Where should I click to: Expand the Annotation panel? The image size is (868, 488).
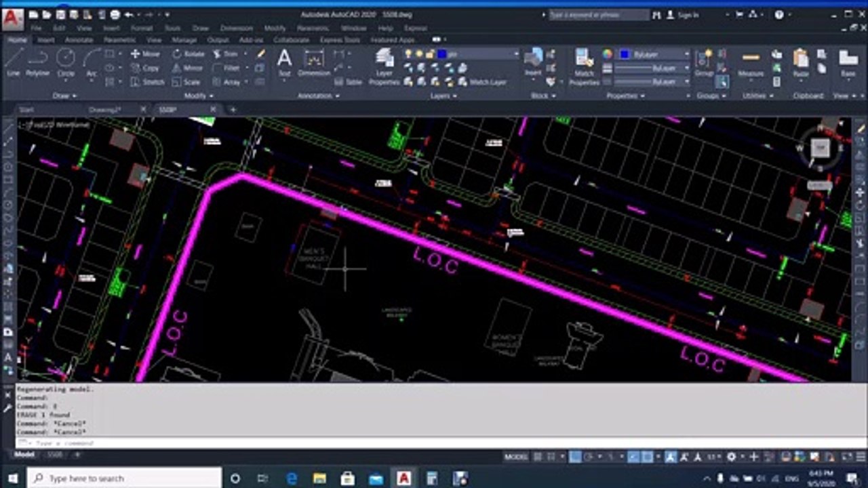pos(319,96)
